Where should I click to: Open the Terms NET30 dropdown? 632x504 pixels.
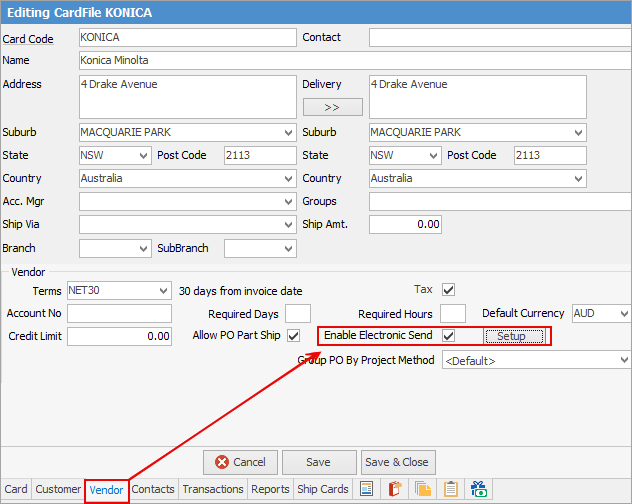tap(163, 290)
